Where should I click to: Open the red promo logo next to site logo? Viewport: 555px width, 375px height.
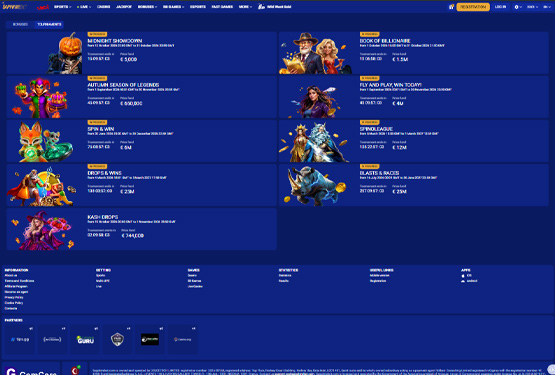click(x=42, y=7)
